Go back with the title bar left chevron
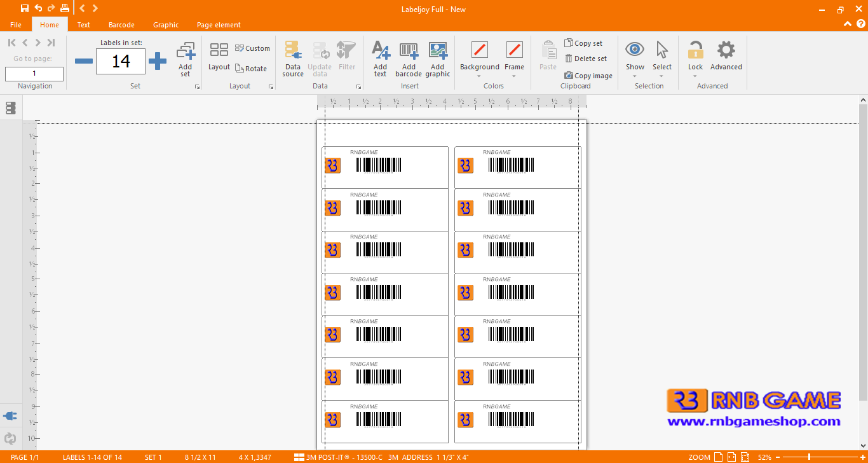The height and width of the screenshot is (463, 868). 82,8
